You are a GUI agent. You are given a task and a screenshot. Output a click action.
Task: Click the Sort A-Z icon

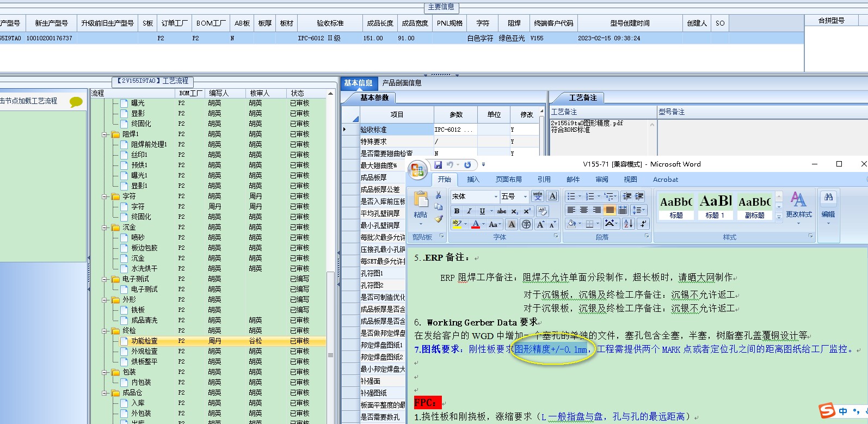(628, 224)
